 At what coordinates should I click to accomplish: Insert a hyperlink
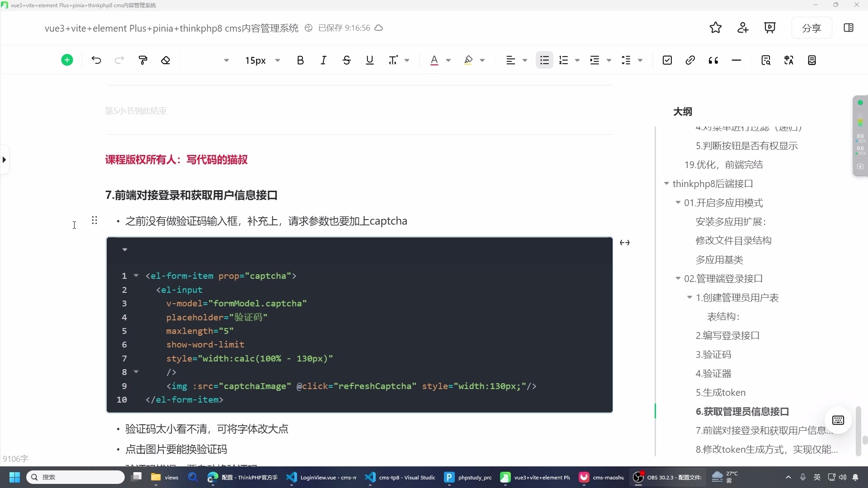pyautogui.click(x=690, y=60)
